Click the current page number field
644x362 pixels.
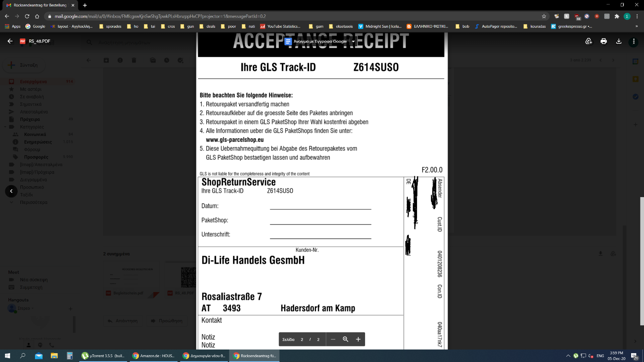(302, 339)
